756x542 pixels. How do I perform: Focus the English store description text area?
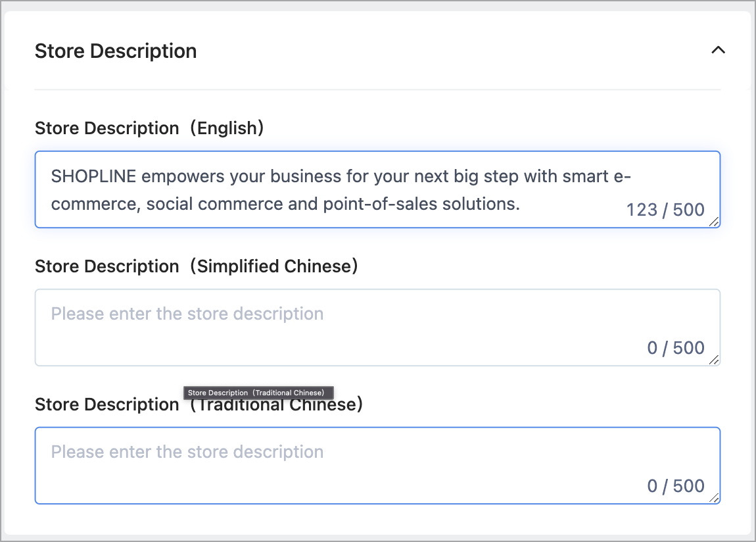pyautogui.click(x=377, y=189)
